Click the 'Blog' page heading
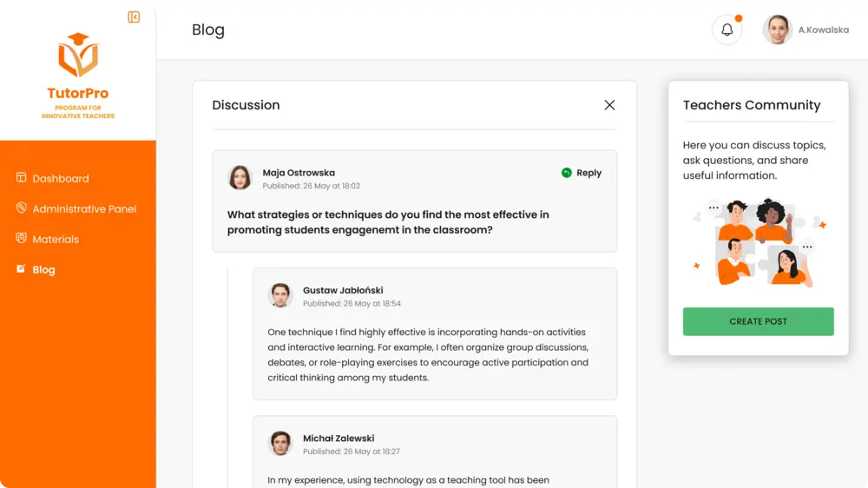868x488 pixels. tap(208, 30)
